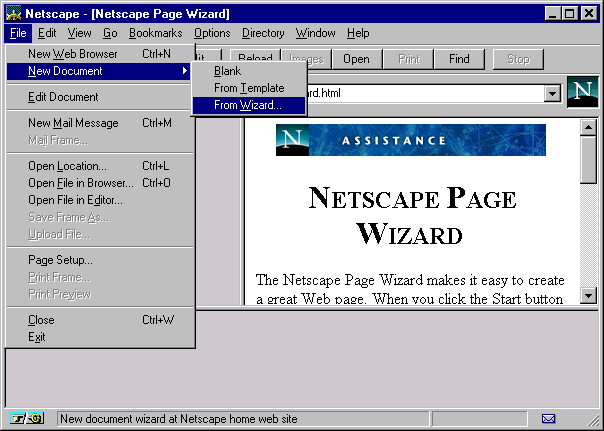
Task: Open the File menu
Action: (x=18, y=33)
